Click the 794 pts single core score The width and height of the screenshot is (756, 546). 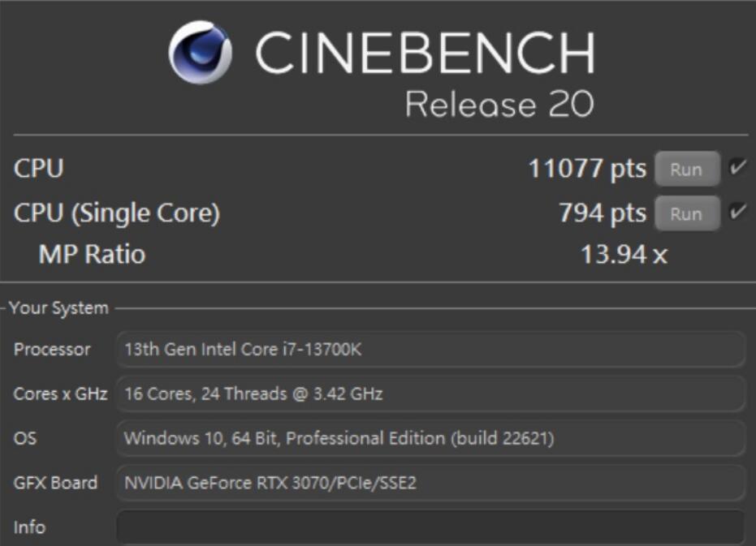click(x=603, y=213)
